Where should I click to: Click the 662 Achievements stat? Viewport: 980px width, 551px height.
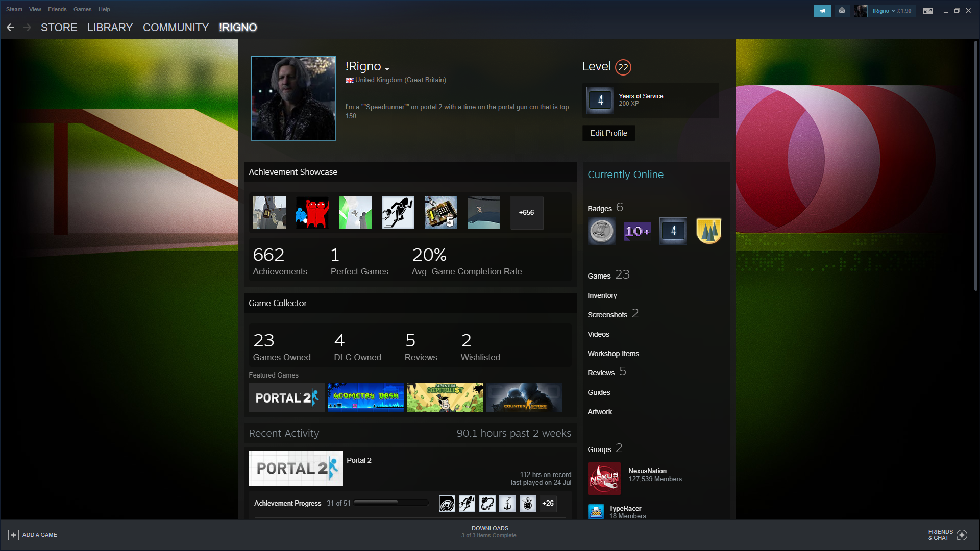pos(280,261)
